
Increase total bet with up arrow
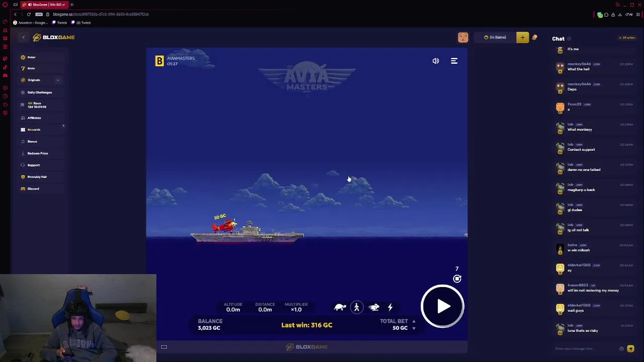414,321
